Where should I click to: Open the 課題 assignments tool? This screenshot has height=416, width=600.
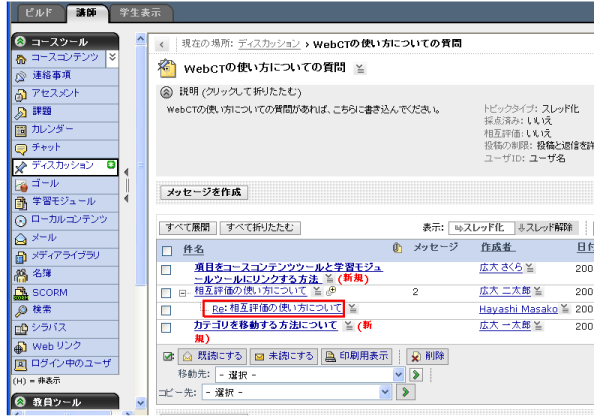(42, 111)
